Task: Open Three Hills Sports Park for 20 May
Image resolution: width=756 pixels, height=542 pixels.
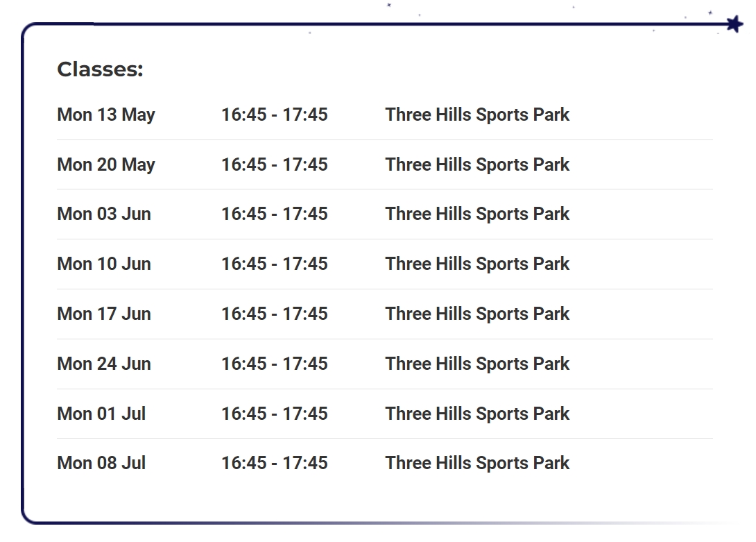Action: [477, 164]
